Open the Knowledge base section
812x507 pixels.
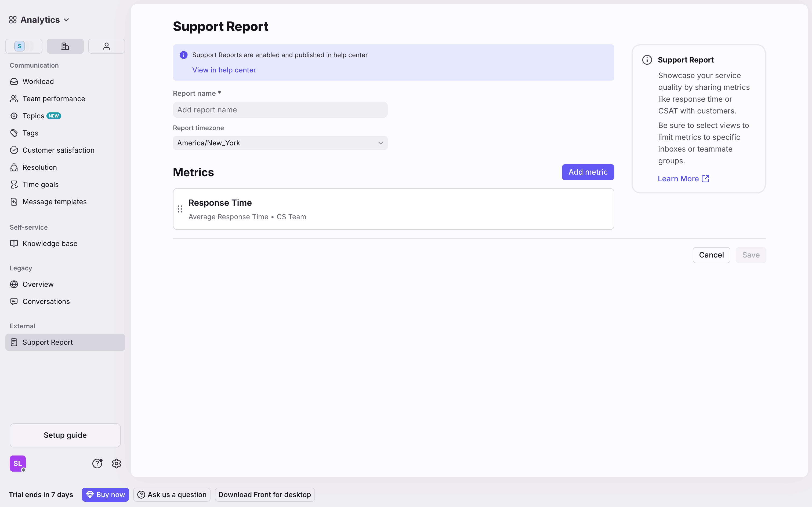(50, 244)
